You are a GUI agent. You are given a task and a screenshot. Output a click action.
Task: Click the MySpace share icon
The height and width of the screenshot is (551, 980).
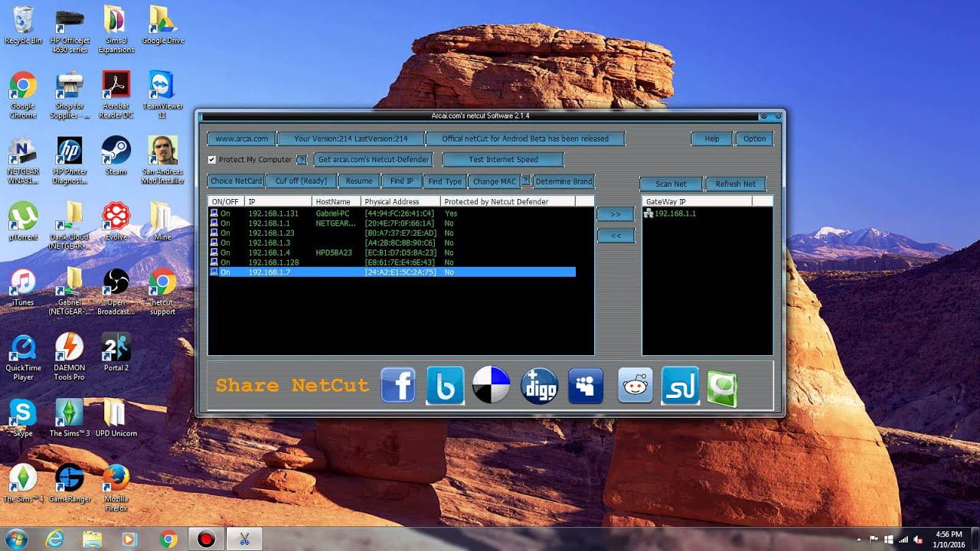[x=586, y=385]
